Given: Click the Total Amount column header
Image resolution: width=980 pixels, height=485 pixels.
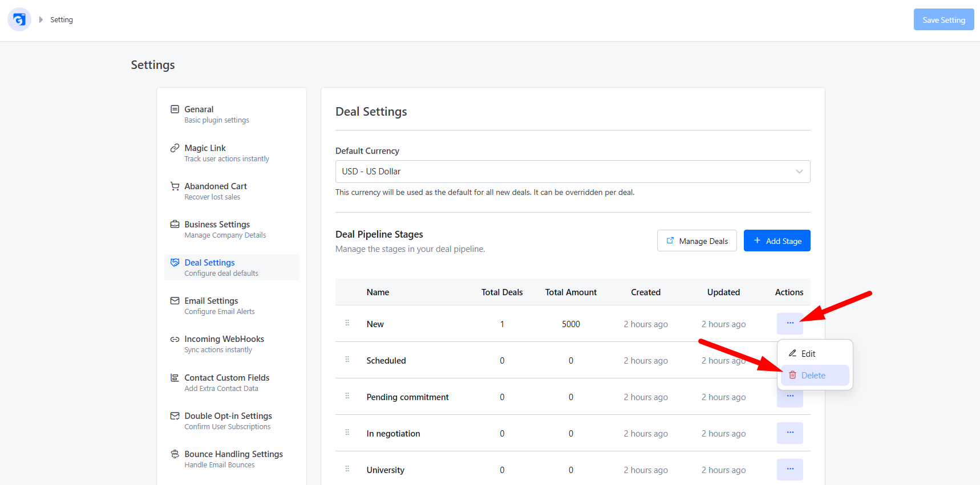Looking at the screenshot, I should coord(570,292).
